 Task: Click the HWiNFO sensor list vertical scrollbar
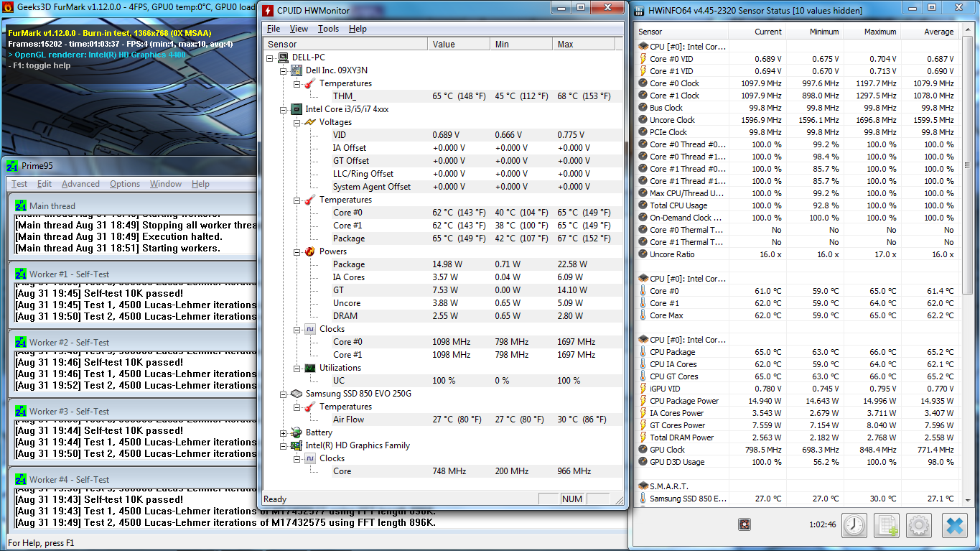(x=968, y=266)
